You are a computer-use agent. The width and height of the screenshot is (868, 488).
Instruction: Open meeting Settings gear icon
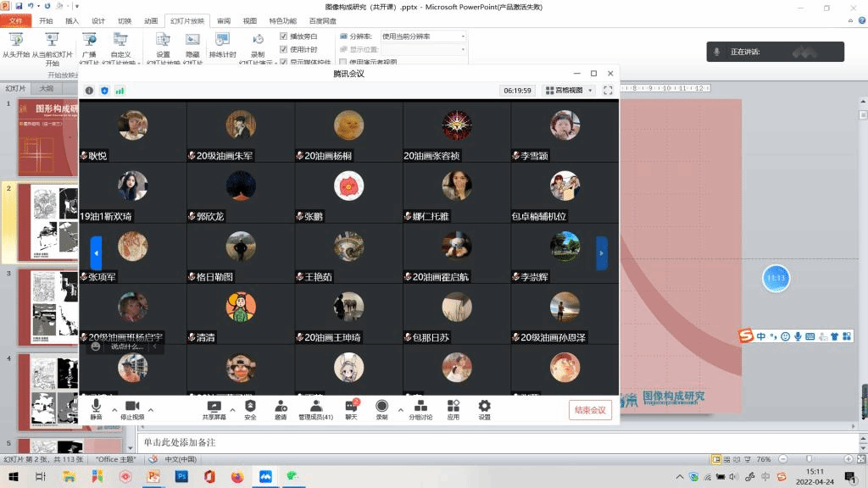tap(484, 410)
